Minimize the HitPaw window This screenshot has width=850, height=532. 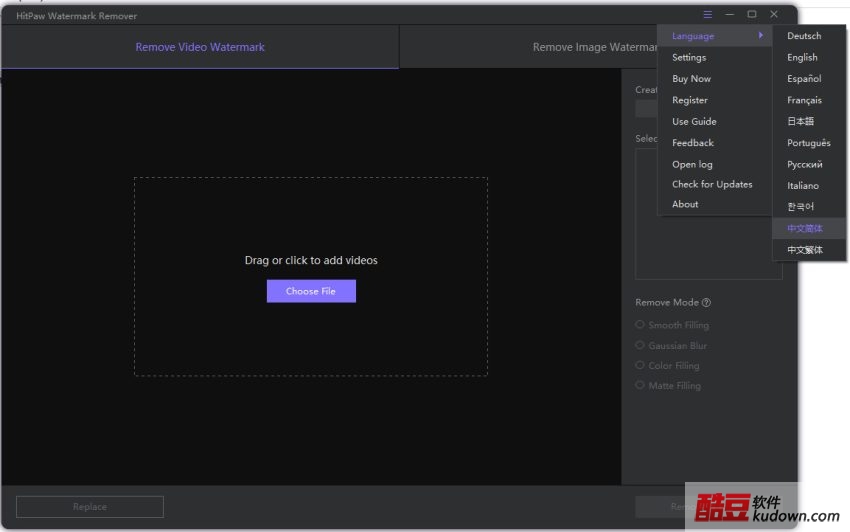point(730,15)
